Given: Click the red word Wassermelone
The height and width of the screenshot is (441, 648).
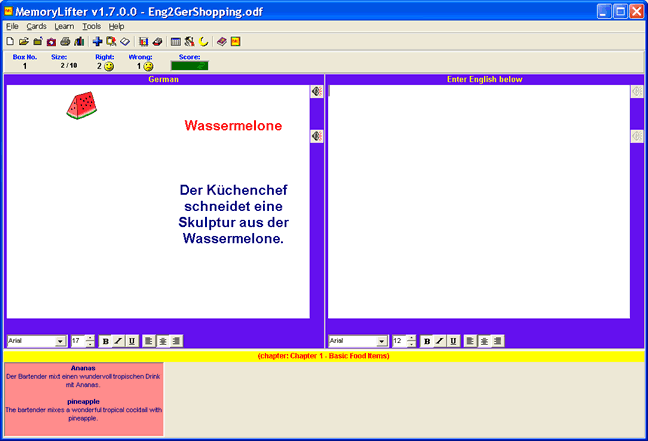Looking at the screenshot, I should (233, 126).
